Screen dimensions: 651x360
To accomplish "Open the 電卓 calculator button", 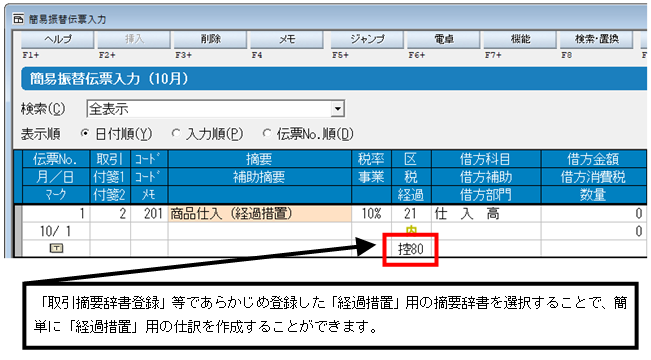I will pyautogui.click(x=443, y=39).
